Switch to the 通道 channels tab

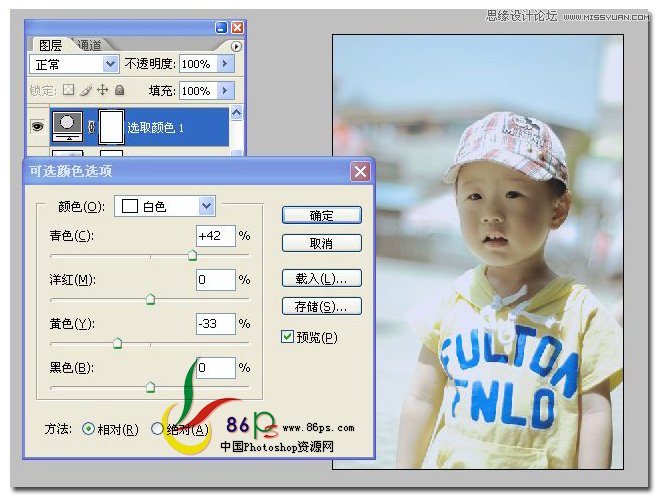(x=89, y=45)
